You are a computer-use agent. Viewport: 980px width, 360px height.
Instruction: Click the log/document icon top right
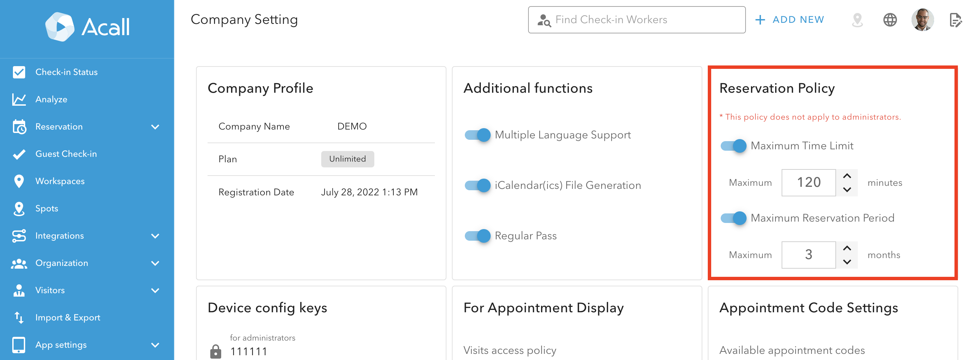coord(957,20)
